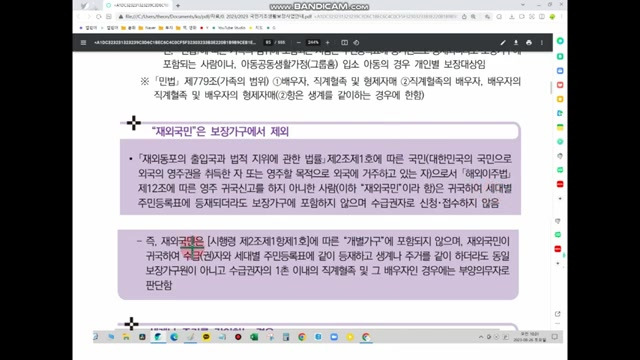This screenshot has height=360, width=640.
Task: Open a new browser tab
Action: click(178, 5)
